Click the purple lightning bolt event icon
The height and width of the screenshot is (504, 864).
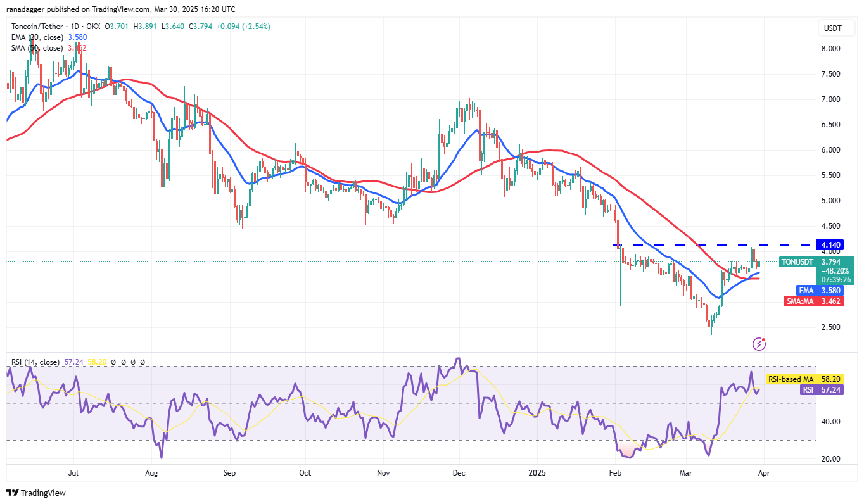(759, 344)
